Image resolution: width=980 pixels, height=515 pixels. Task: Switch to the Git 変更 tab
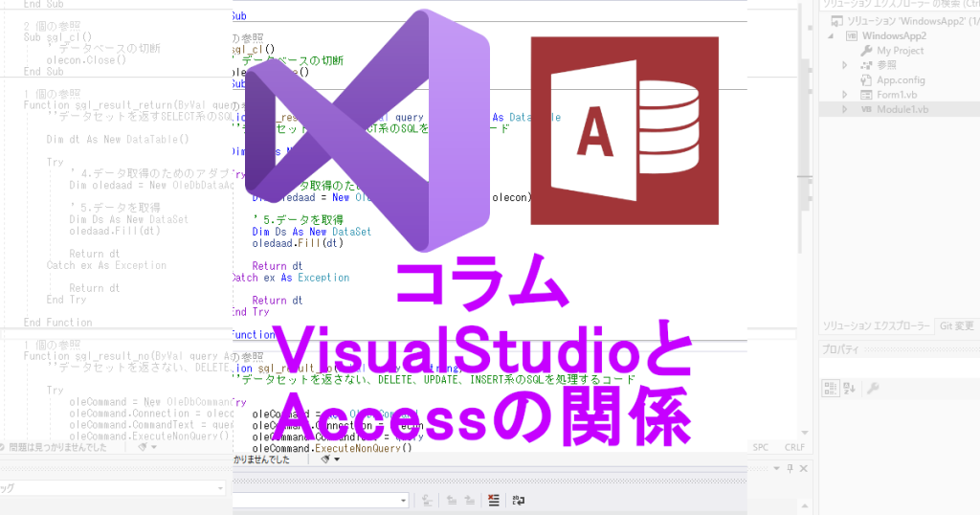pyautogui.click(x=957, y=326)
